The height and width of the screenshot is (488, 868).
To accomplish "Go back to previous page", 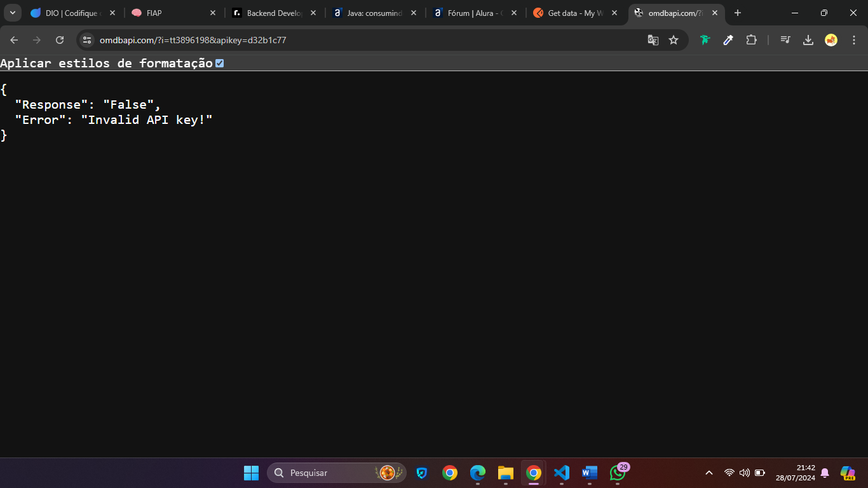I will pyautogui.click(x=14, y=40).
